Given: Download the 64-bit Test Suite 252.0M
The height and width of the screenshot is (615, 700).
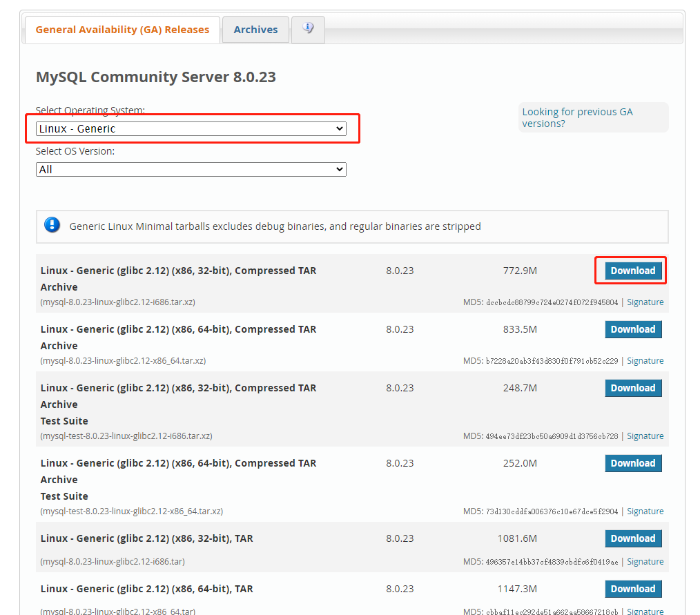Looking at the screenshot, I should (633, 463).
